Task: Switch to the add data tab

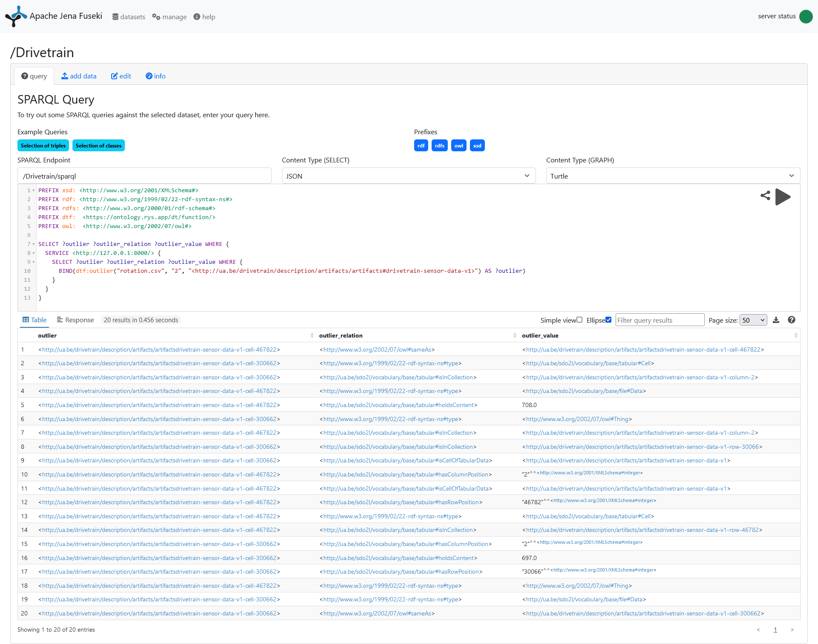Action: click(x=79, y=76)
